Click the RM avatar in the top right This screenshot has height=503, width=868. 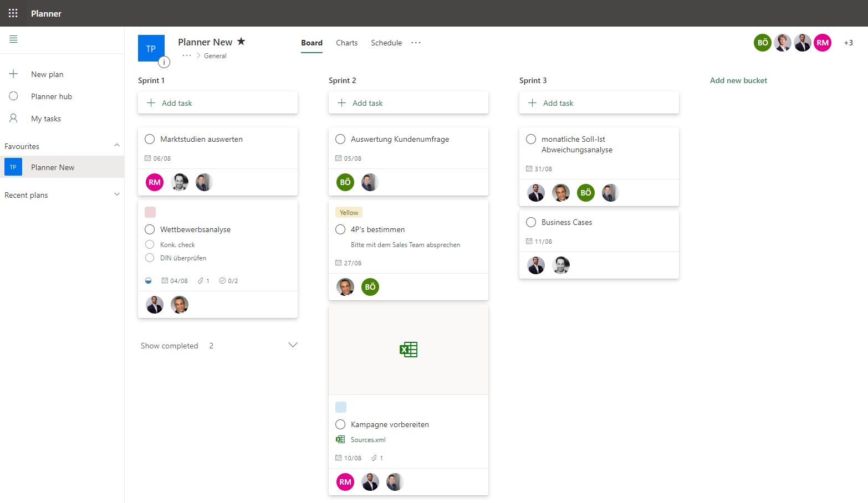pyautogui.click(x=823, y=42)
